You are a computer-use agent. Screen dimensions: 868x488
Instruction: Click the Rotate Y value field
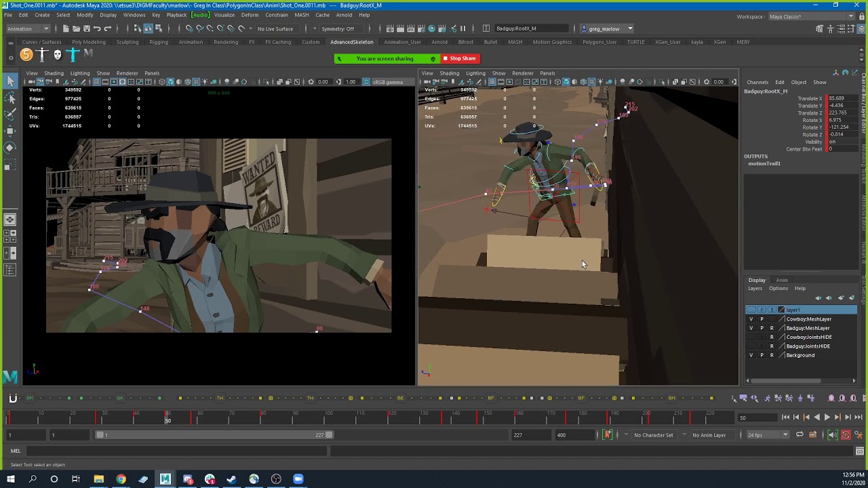pos(842,127)
